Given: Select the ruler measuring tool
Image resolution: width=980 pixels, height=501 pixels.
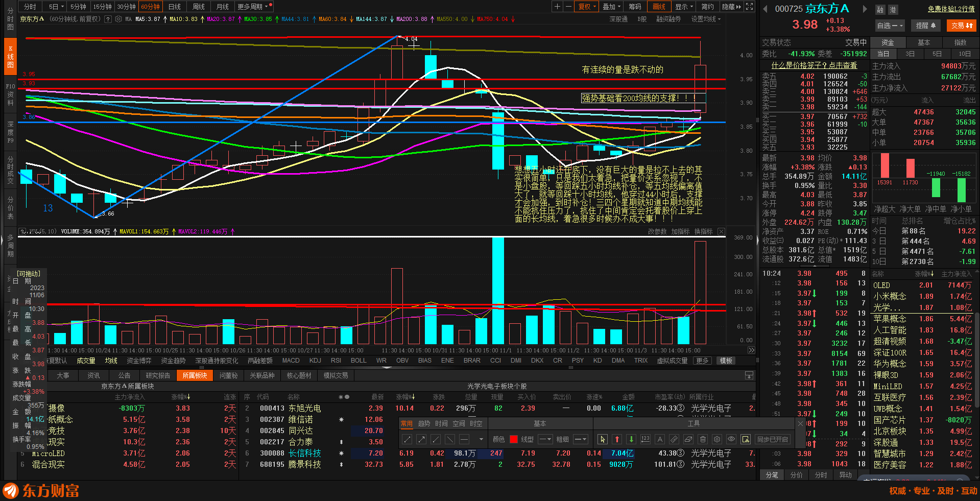Looking at the screenshot, I should (x=674, y=439).
